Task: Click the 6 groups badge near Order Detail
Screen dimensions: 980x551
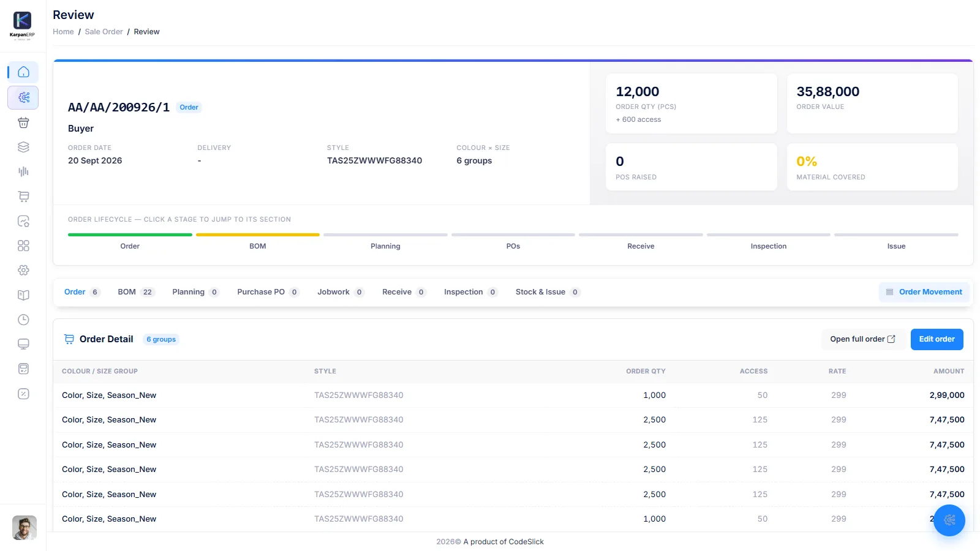Action: click(161, 339)
